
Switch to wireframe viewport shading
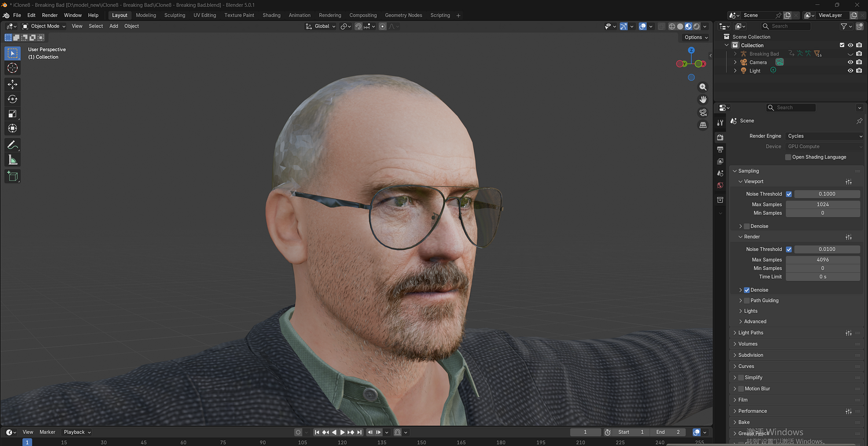coord(672,27)
